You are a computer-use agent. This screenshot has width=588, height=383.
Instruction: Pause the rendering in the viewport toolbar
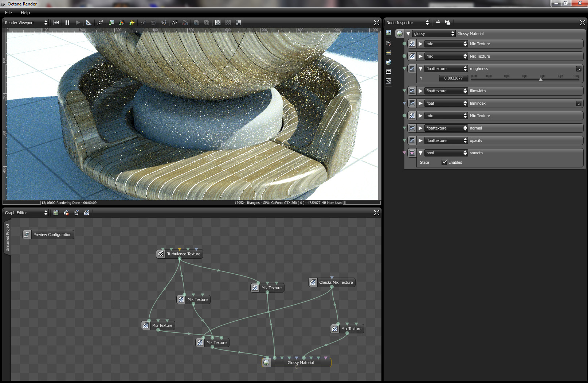tap(67, 23)
